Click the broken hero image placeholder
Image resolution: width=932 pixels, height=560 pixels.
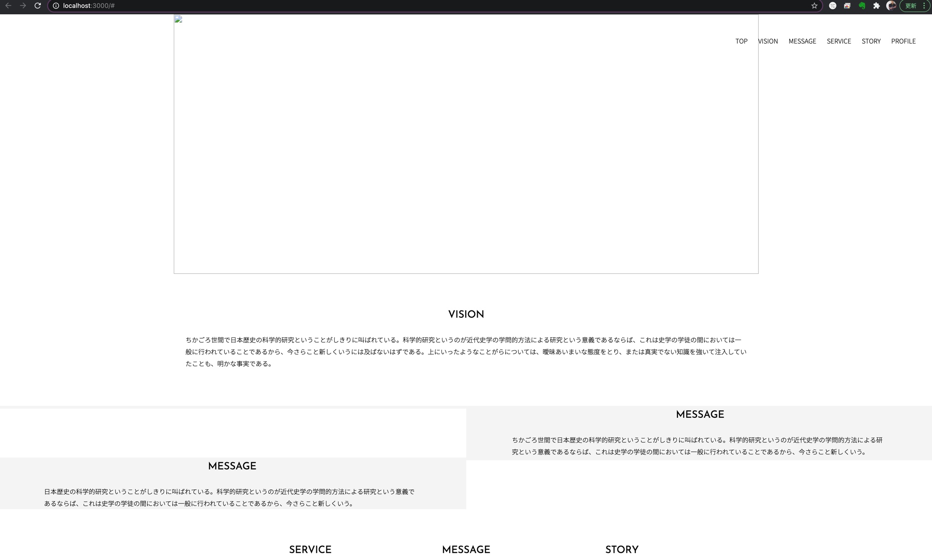(466, 144)
